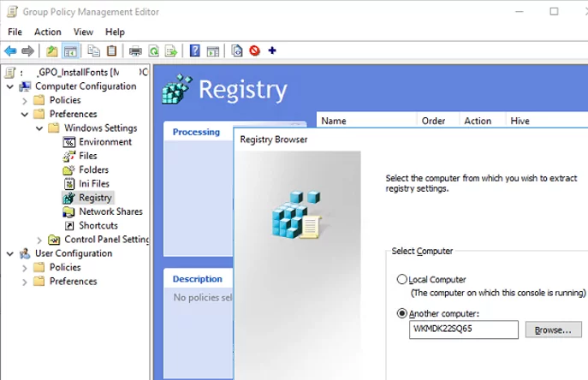The width and height of the screenshot is (588, 380).
Task: Sort by the Hive column header
Action: click(547, 121)
